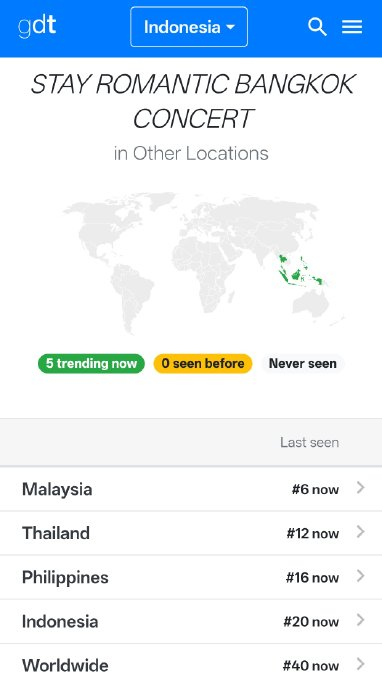Open the Worldwide location row
Screen dimensions: 382x690
coord(191,665)
